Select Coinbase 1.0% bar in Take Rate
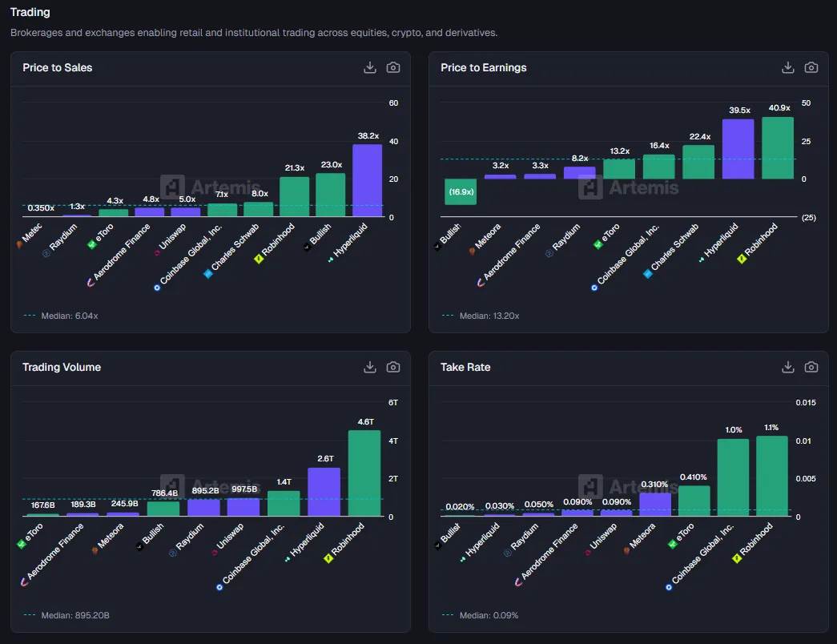 [x=733, y=477]
